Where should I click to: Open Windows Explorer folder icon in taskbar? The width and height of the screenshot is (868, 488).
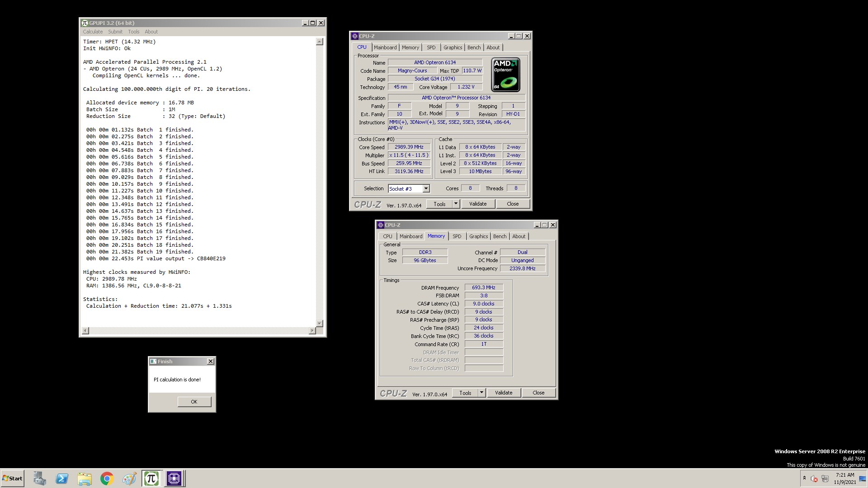pyautogui.click(x=85, y=479)
